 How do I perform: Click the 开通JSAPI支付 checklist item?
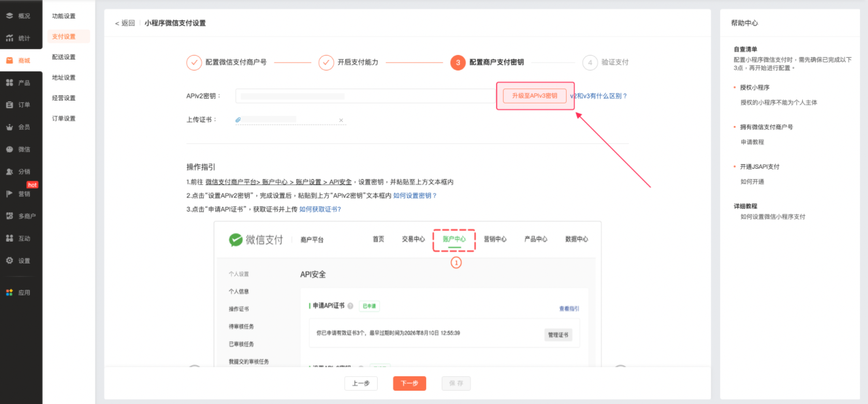pyautogui.click(x=760, y=166)
